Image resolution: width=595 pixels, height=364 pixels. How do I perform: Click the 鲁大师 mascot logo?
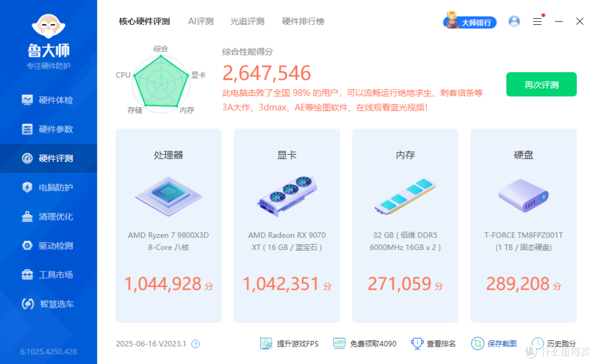tap(48, 26)
